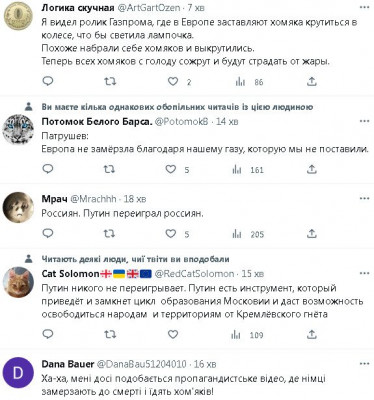Reply to the ArtGartOzen tweet about hamsters
The image size is (374, 400).
48,81
